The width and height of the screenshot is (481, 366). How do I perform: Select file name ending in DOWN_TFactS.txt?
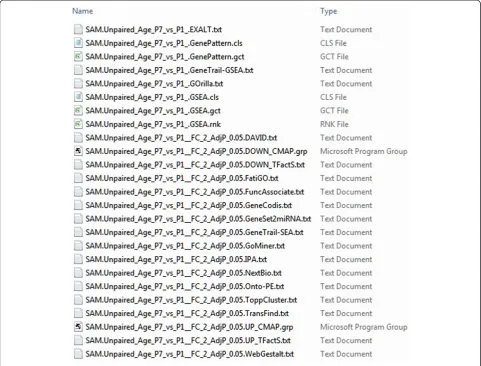click(195, 164)
